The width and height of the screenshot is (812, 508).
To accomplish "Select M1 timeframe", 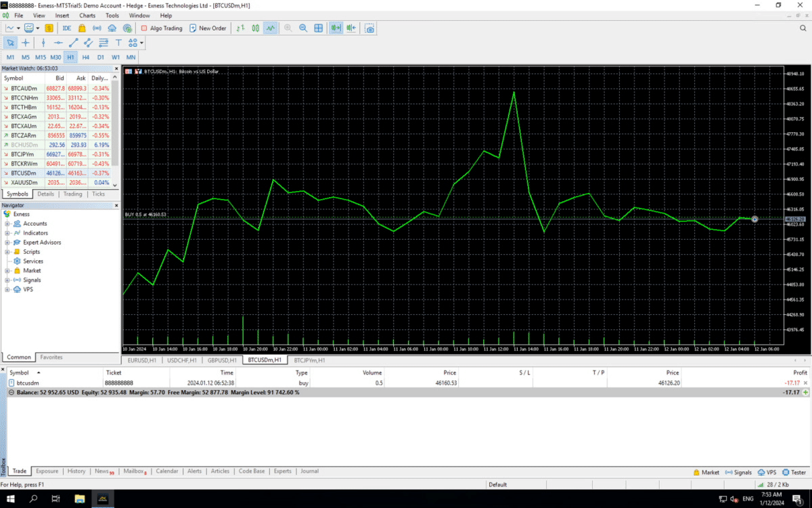I will coord(10,57).
